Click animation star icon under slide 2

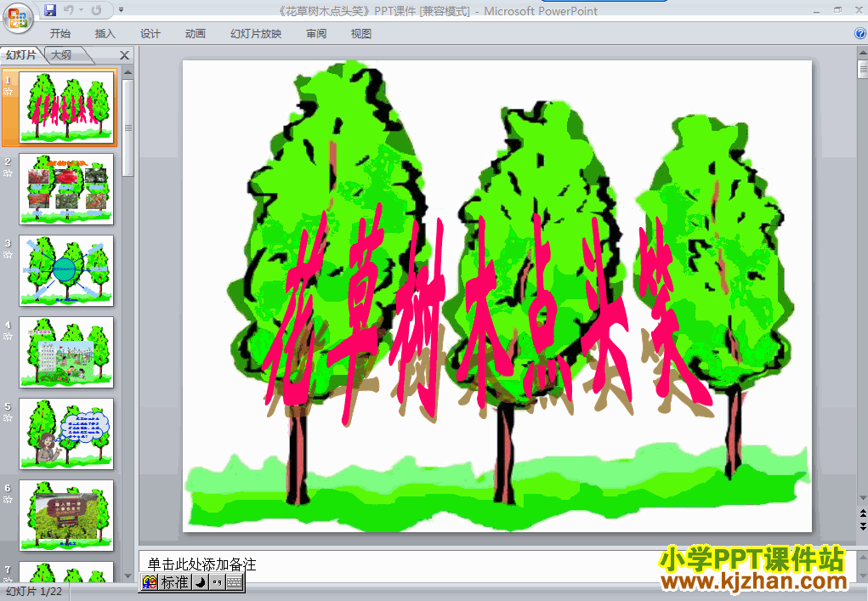[x=8, y=173]
